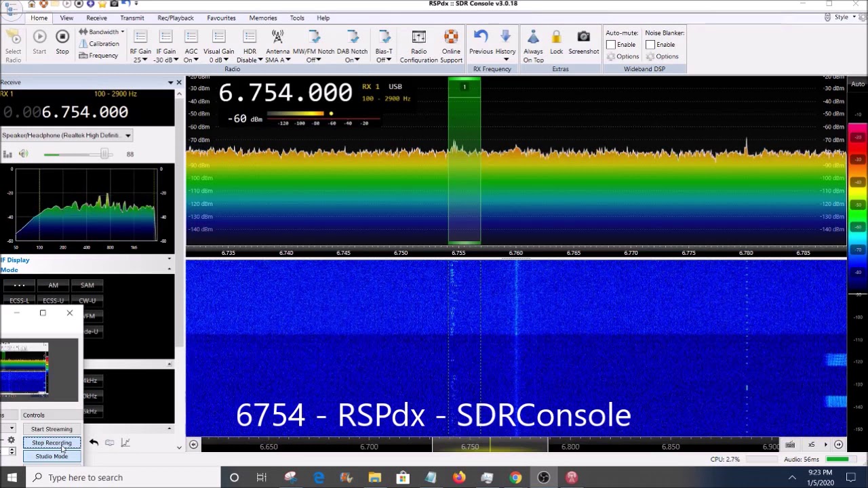Viewport: 868px width, 488px height.
Task: Open the Favourites ribbon tab
Action: click(221, 18)
